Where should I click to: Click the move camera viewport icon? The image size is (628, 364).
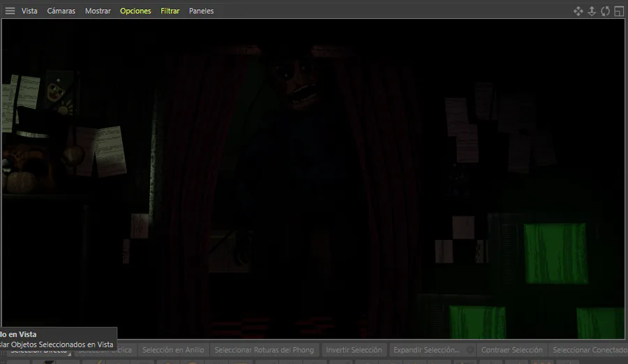578,11
